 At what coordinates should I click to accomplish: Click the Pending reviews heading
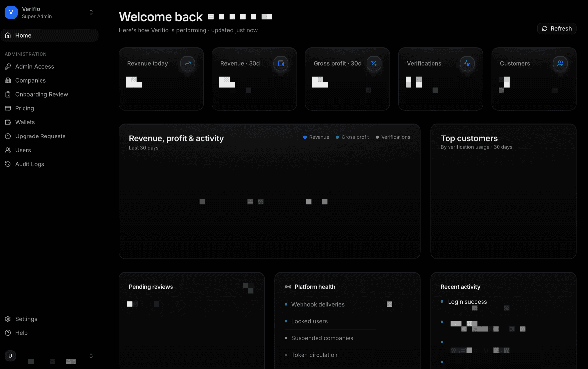point(151,287)
